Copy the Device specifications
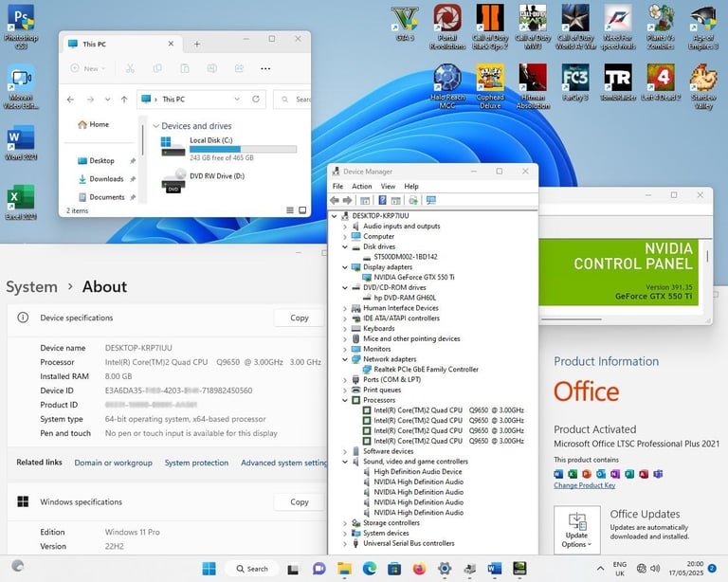This screenshot has height=582, width=728. [300, 318]
